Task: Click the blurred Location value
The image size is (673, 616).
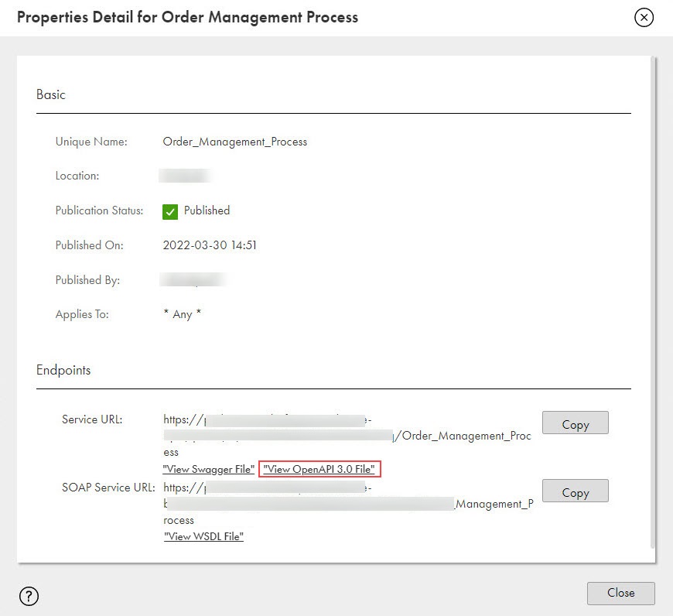Action: pos(185,176)
